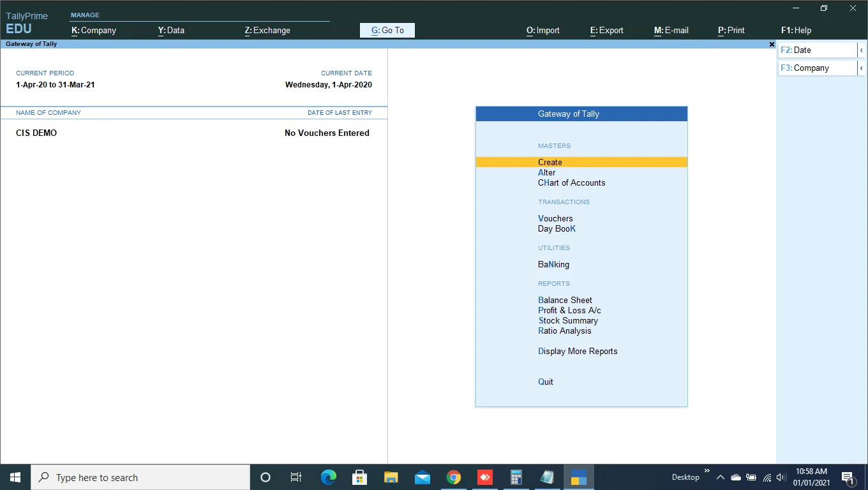Click the OneDrive cloud tray icon
The height and width of the screenshot is (490, 868).
click(736, 477)
